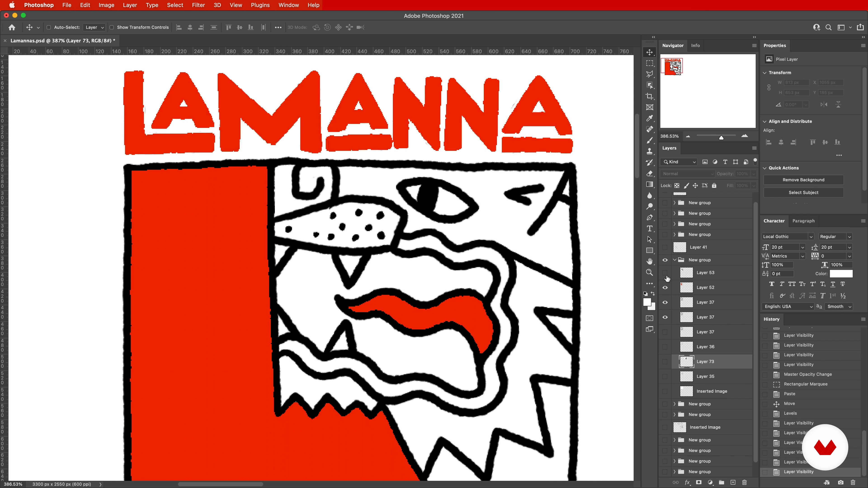868x488 pixels.
Task: Collapse the Quick Actions section
Action: click(764, 168)
